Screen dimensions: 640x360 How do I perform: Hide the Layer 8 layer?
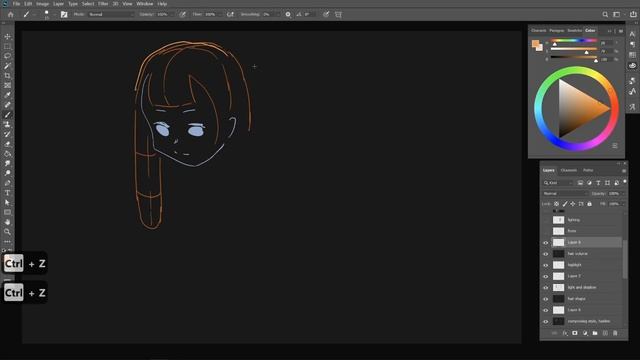click(546, 243)
